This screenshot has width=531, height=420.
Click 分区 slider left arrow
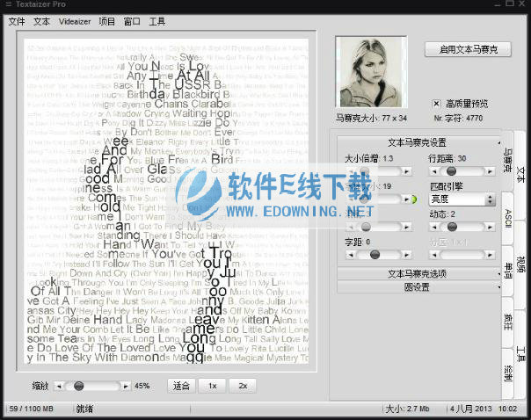coord(434,255)
